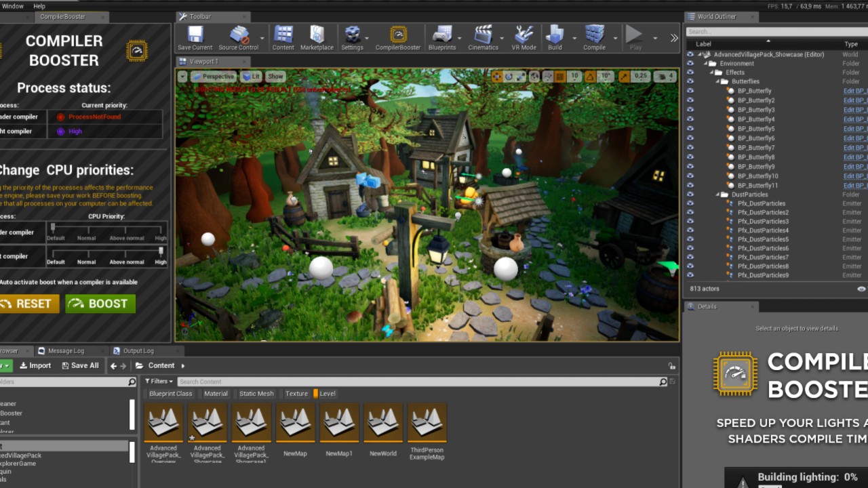The image size is (868, 488).
Task: Open the viewport Show menu
Action: (x=275, y=77)
